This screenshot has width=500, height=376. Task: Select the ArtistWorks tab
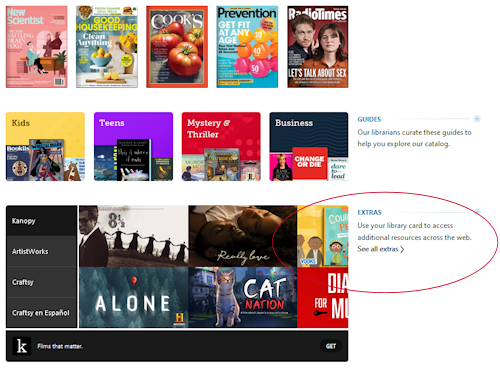tap(41, 251)
